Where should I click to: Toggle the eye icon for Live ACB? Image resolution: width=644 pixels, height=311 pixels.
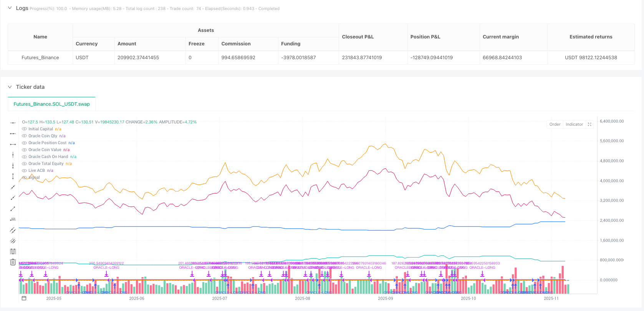point(25,171)
